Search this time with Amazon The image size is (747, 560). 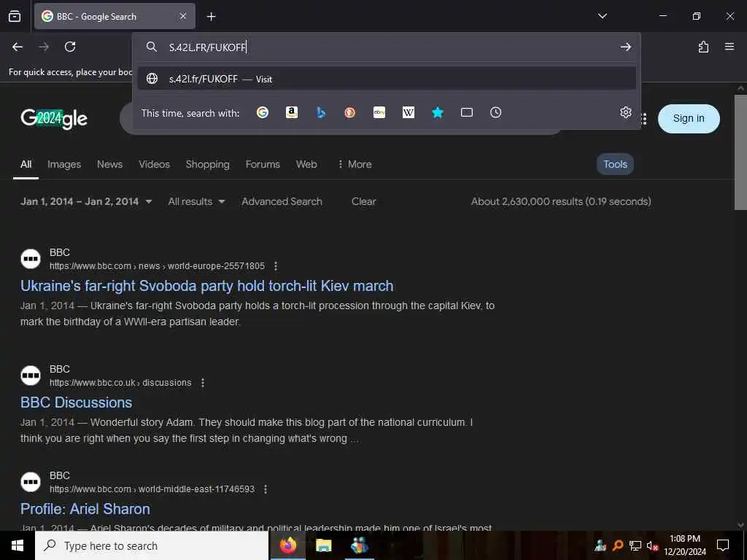[292, 112]
